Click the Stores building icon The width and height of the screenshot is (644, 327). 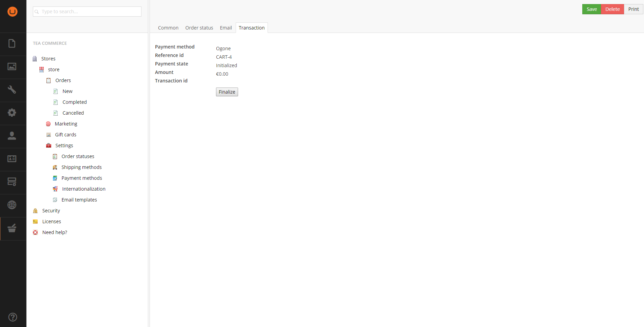pyautogui.click(x=35, y=59)
